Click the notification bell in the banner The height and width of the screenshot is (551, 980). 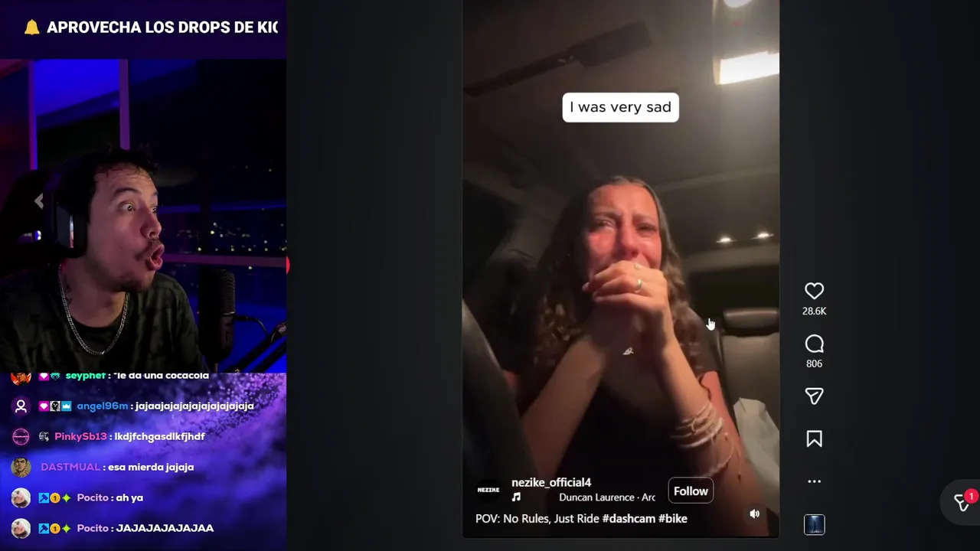(31, 28)
